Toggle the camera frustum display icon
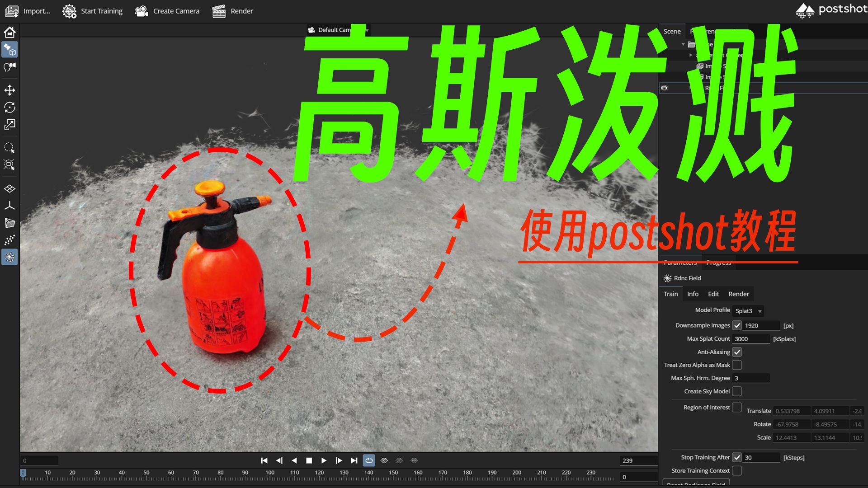Screen dimensions: 868x488 pyautogui.click(x=9, y=223)
